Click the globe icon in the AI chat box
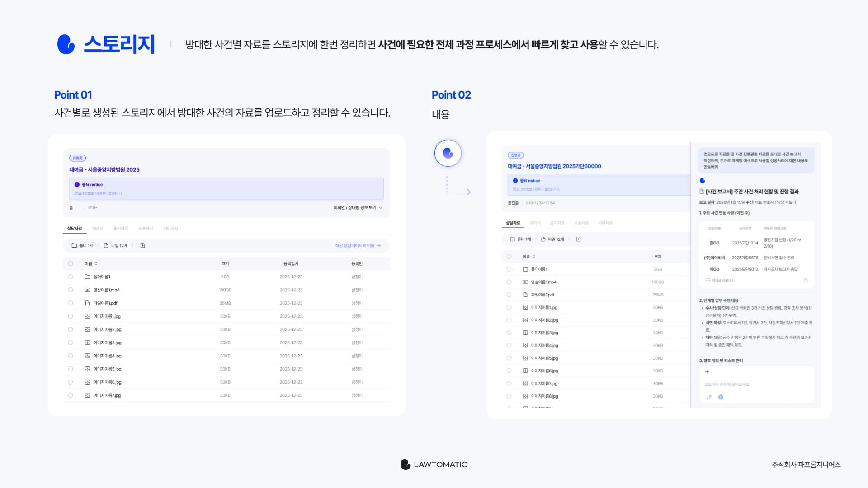This screenshot has height=488, width=868. tap(721, 396)
